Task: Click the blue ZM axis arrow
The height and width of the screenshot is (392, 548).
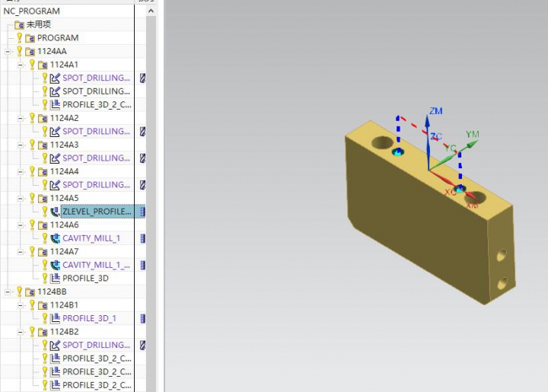Action: tap(428, 142)
